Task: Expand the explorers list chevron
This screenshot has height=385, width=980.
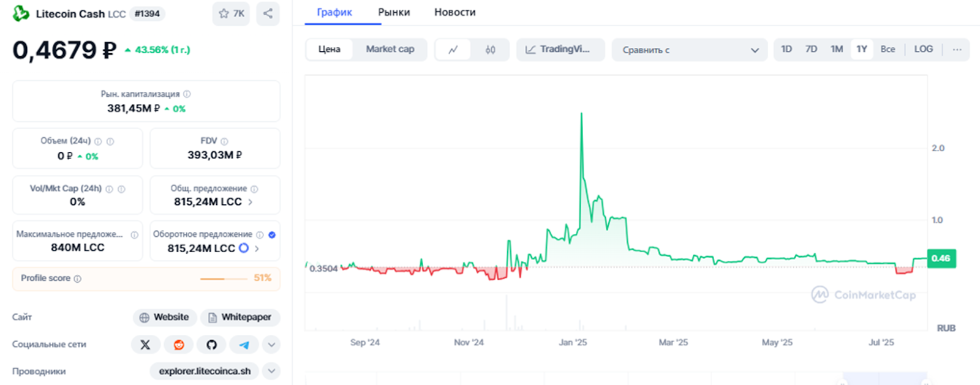Action: click(x=271, y=371)
